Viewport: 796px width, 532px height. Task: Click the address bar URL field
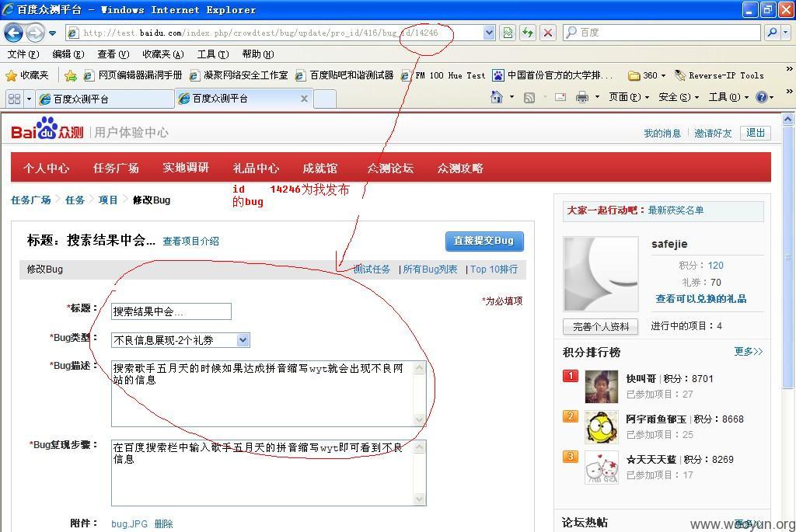tap(274, 33)
